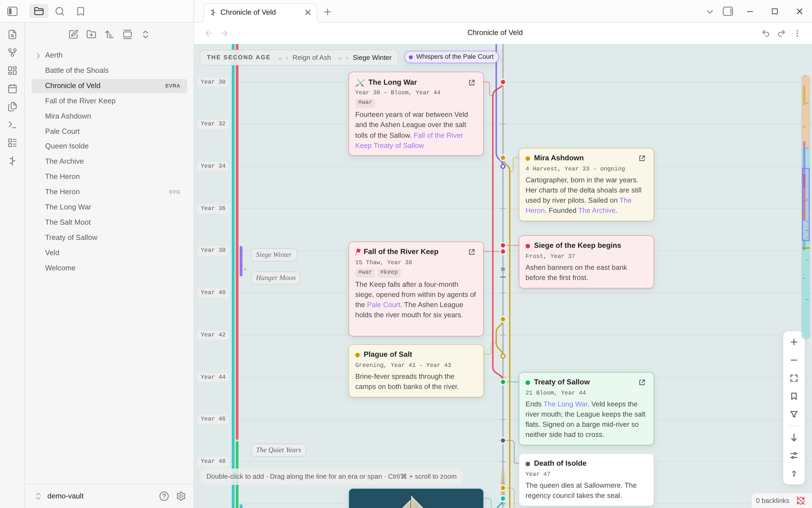Create a new folder
The image size is (812, 508).
91,35
